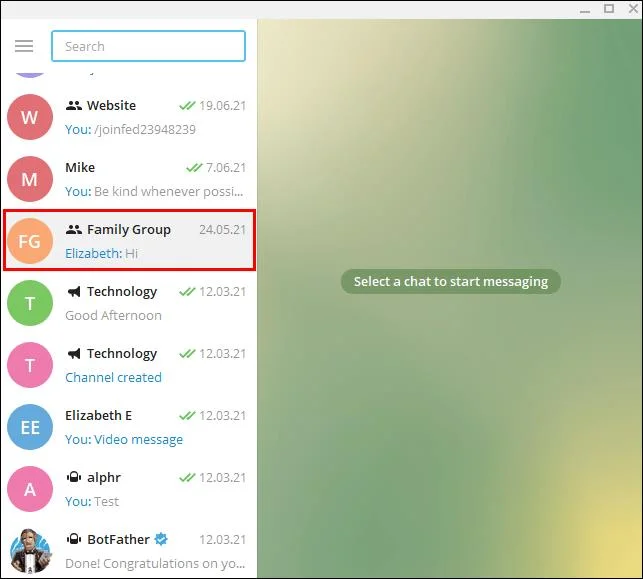Open the BotFather profile picture
Image resolution: width=643 pixels, height=579 pixels.
(x=30, y=551)
